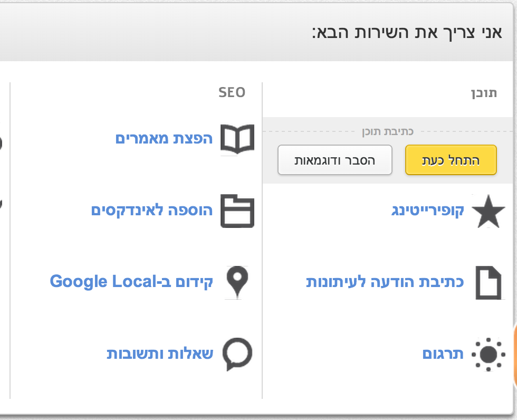Click the sun-shaped icon beside תרגום
Screen dimensions: 517x420
(489, 355)
